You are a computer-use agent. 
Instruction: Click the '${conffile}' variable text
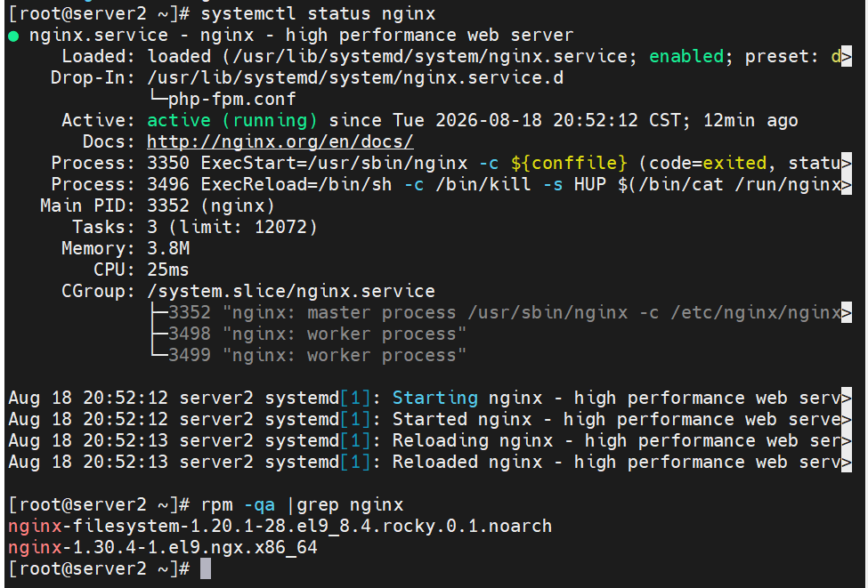[569, 163]
